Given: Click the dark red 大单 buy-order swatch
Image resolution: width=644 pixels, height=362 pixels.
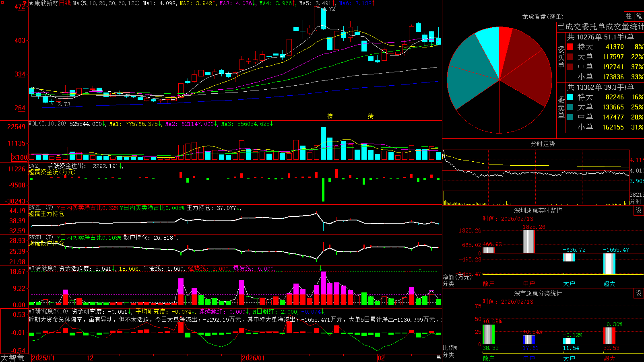Looking at the screenshot, I should [x=570, y=57].
